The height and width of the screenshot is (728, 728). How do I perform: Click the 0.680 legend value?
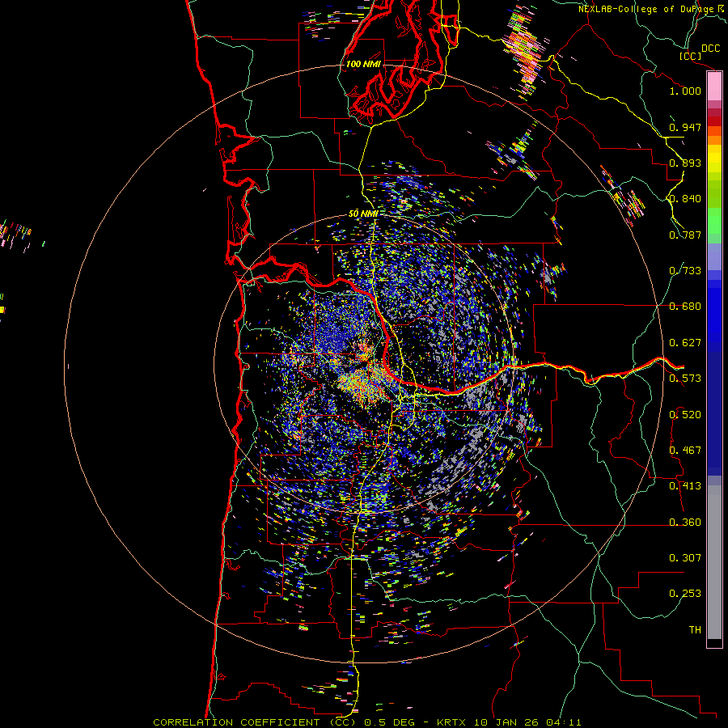[685, 307]
